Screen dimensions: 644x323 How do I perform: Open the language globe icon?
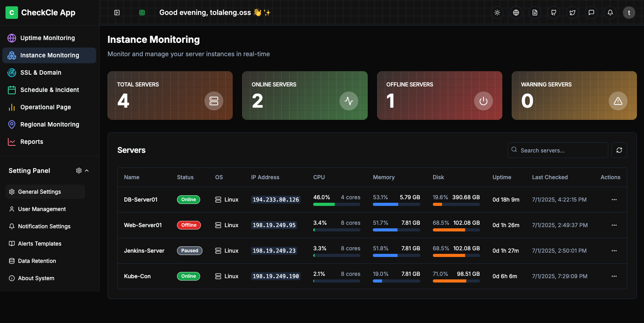(516, 13)
